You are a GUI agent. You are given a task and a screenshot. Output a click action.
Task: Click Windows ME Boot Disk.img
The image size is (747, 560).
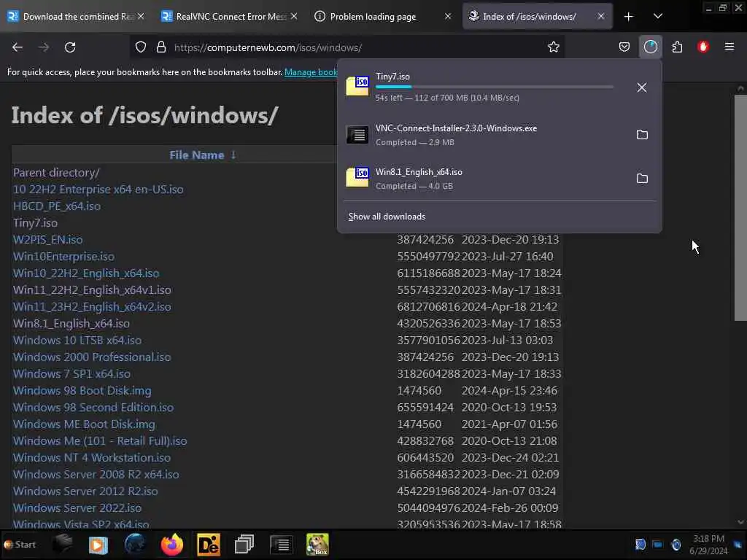tap(85, 424)
